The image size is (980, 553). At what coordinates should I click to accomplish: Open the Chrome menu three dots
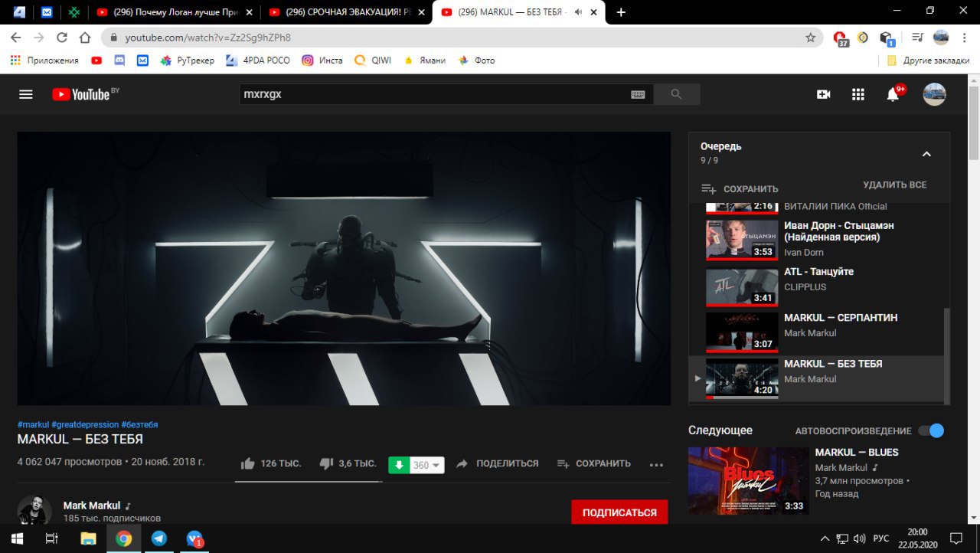[x=965, y=37]
